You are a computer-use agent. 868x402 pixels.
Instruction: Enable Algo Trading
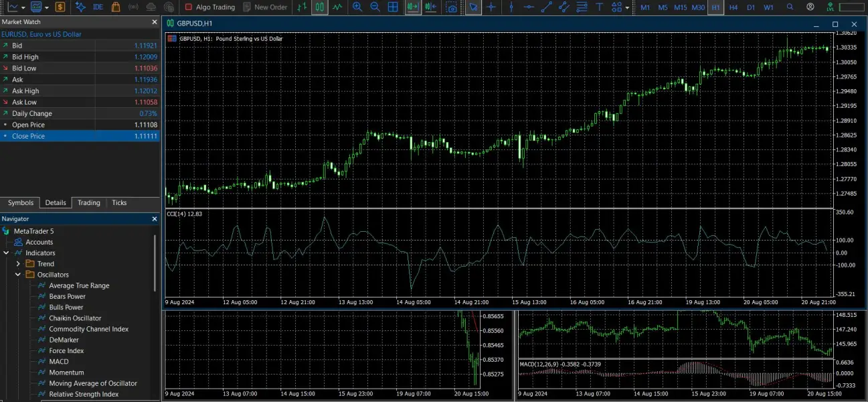click(x=209, y=7)
